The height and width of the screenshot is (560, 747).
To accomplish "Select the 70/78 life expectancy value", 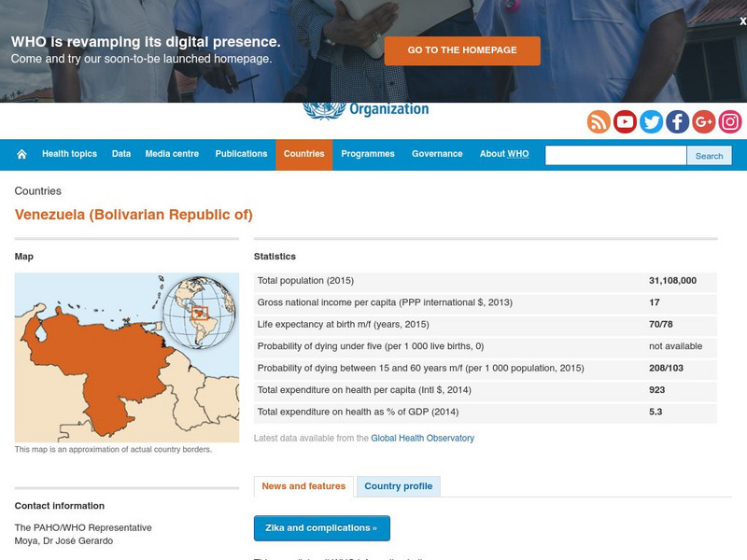I will (x=660, y=324).
